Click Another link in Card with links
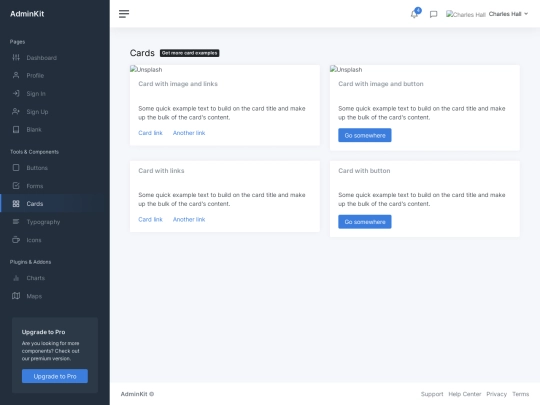Screen dimensions: 540x405 pyautogui.click(x=189, y=219)
